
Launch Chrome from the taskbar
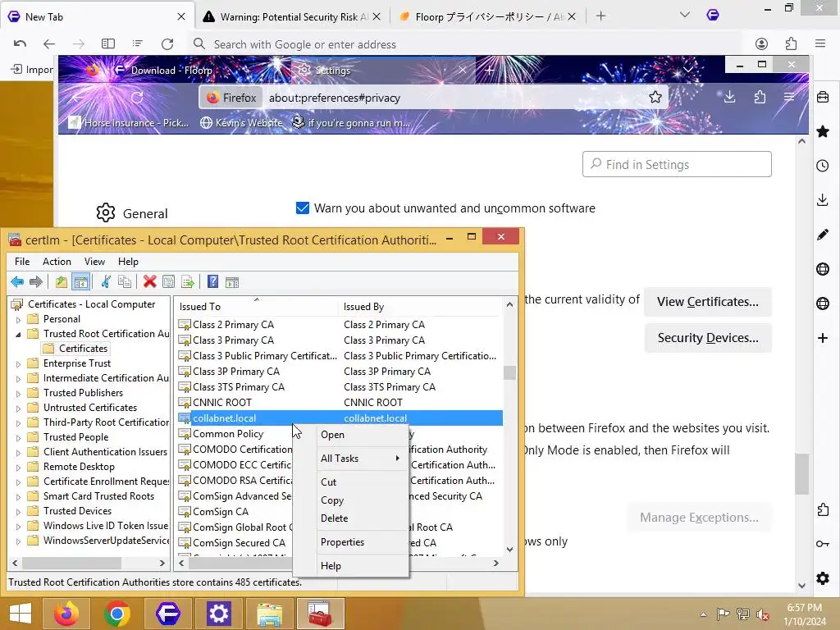[x=117, y=614]
